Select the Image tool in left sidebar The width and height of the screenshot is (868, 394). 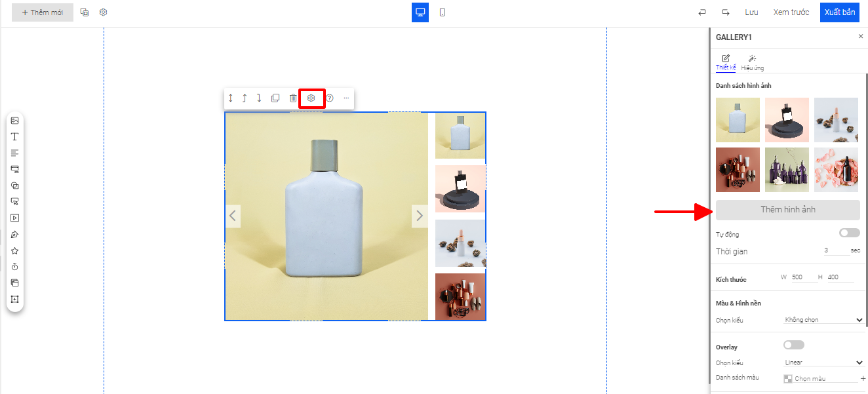click(14, 121)
